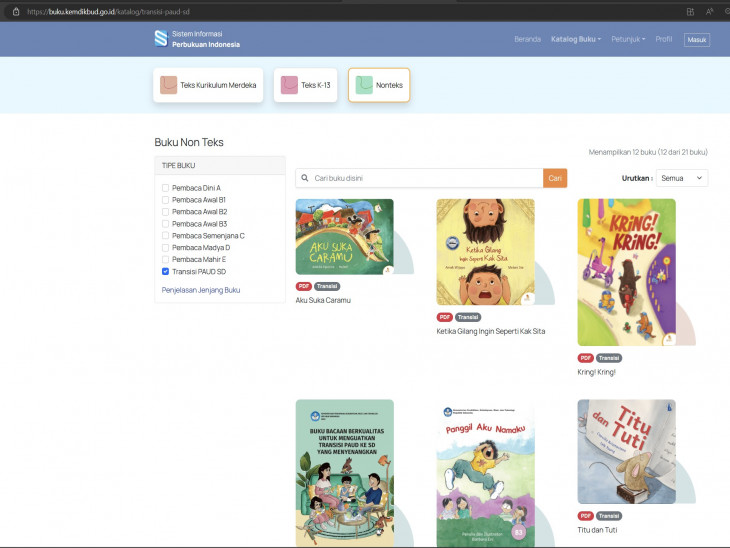The width and height of the screenshot is (730, 548).
Task: Open the Ketika Gilang book cover thumbnail
Action: coord(485,252)
